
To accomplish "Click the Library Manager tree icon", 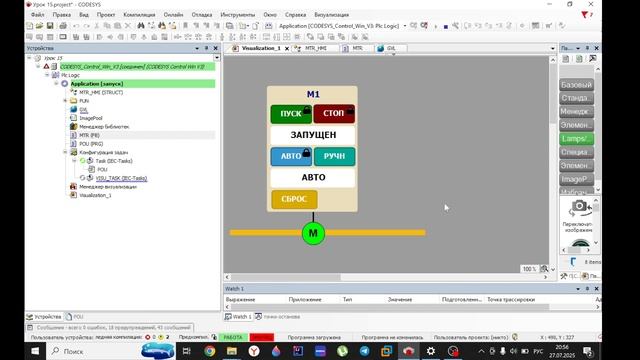I will click(x=73, y=127).
